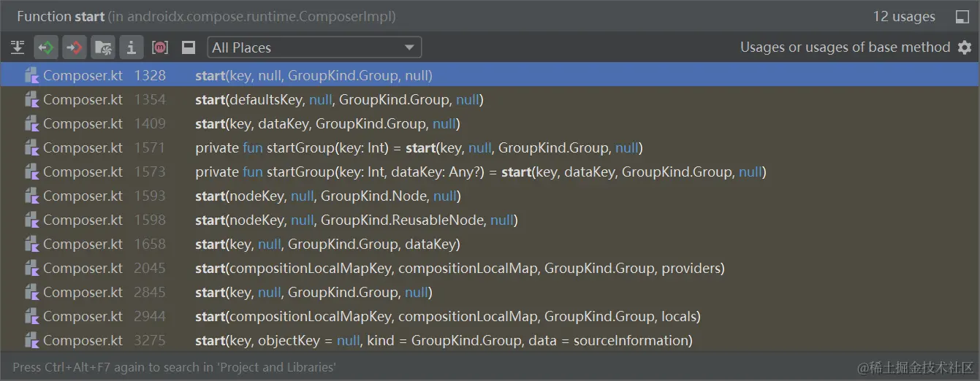Toggle the read access filter

46,48
